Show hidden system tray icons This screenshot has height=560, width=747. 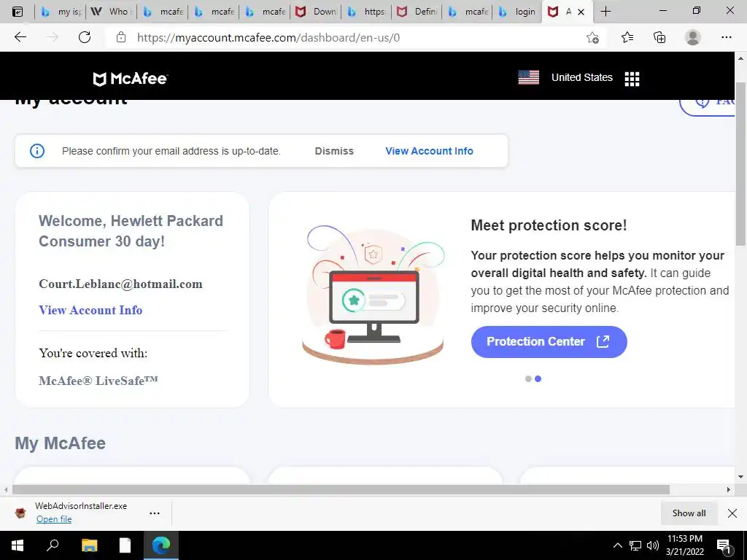(x=617, y=545)
